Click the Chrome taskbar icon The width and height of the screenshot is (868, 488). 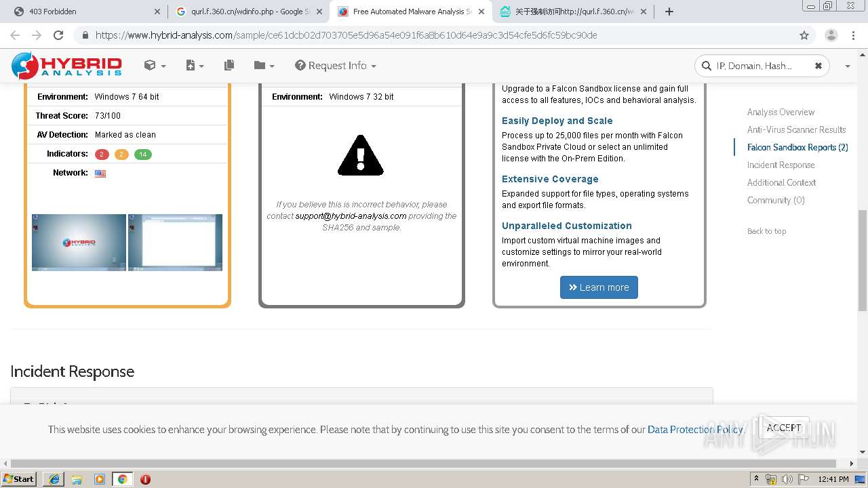click(122, 479)
